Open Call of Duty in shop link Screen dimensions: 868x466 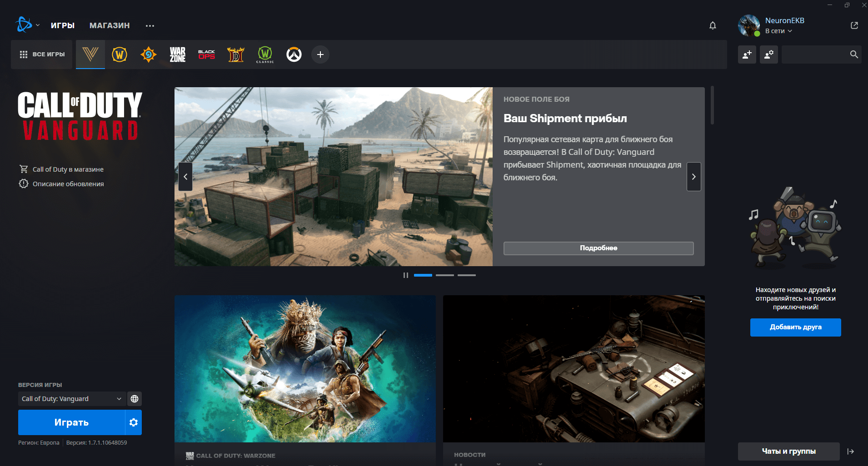[61, 169]
